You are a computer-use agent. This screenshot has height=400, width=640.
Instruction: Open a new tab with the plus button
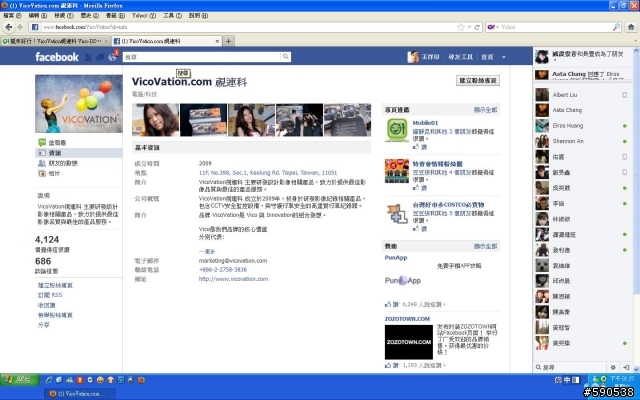(229, 41)
